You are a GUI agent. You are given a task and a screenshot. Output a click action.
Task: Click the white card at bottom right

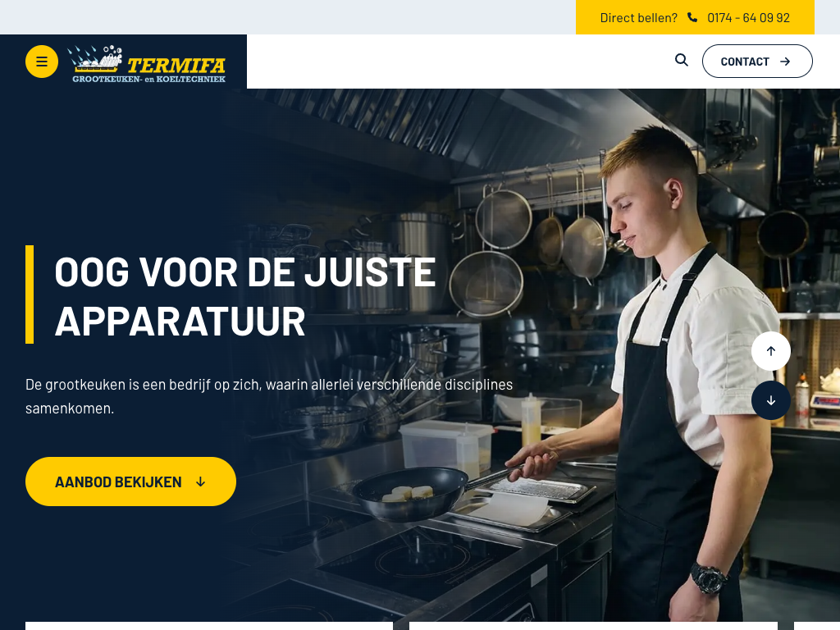tap(816, 626)
